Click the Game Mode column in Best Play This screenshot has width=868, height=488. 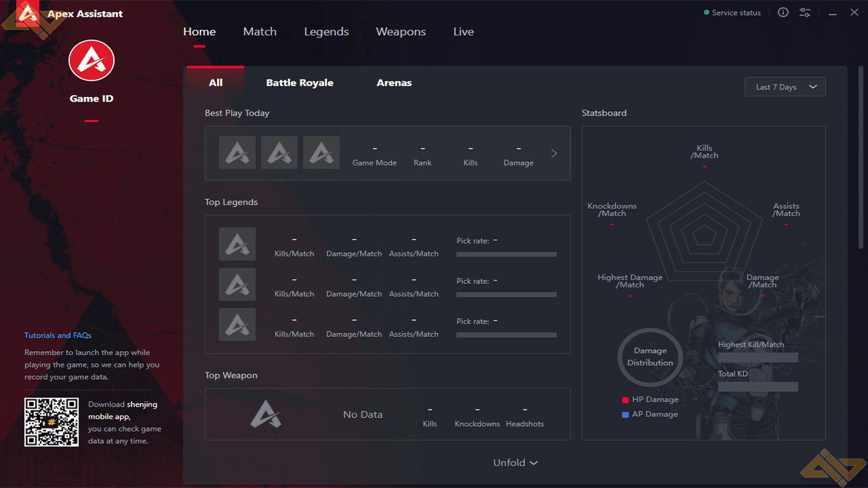tap(374, 155)
